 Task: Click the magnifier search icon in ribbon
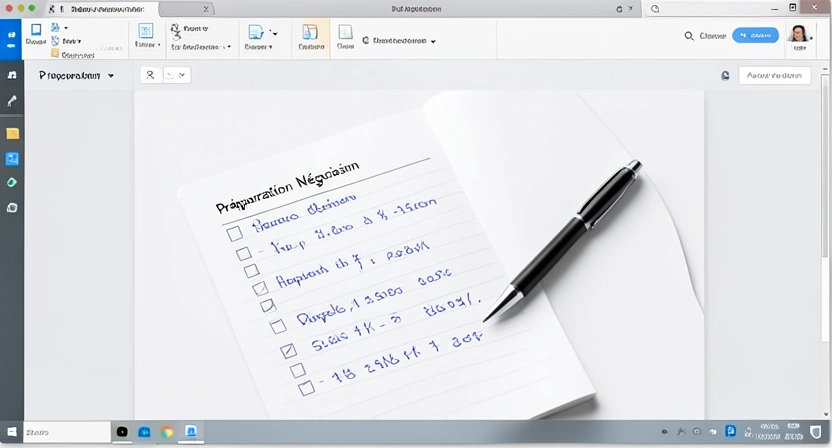[x=689, y=36]
